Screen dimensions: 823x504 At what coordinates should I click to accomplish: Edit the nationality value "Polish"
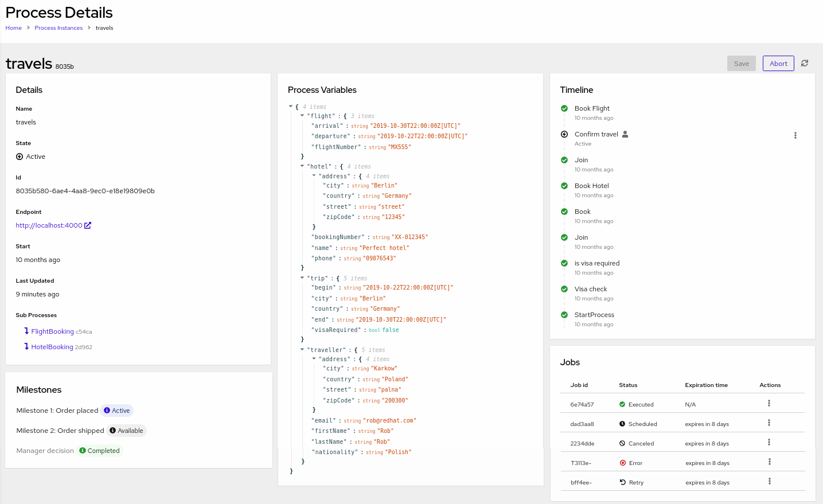pyautogui.click(x=399, y=452)
